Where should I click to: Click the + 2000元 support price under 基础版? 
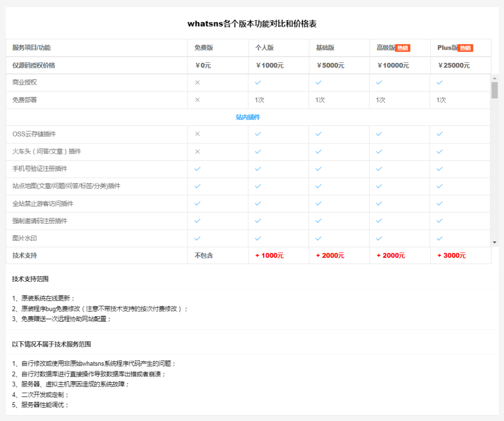click(x=330, y=256)
